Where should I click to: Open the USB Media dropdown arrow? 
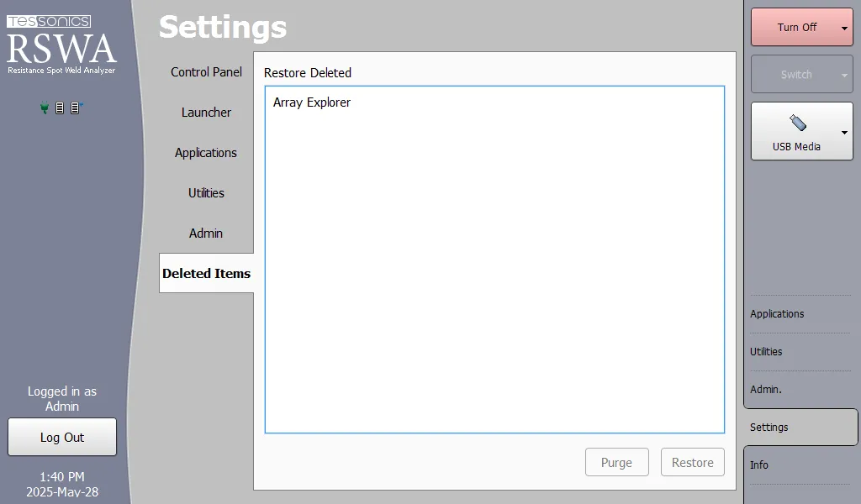(844, 132)
